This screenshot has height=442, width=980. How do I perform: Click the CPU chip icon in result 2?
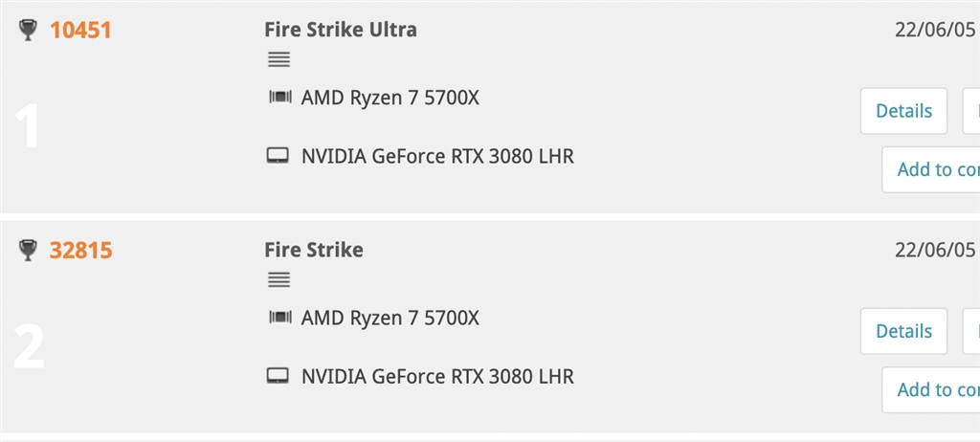(x=280, y=318)
